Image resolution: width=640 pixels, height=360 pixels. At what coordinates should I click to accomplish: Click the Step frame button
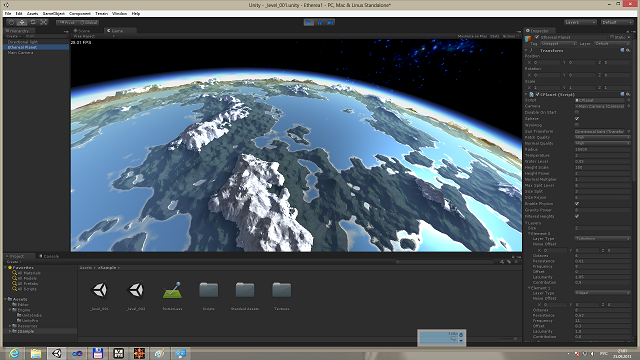330,22
